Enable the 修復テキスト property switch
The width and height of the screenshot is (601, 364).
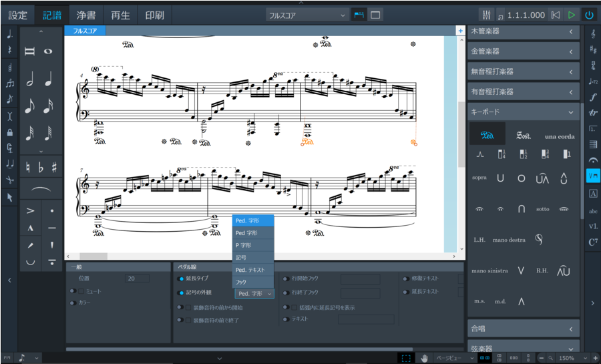tap(406, 279)
